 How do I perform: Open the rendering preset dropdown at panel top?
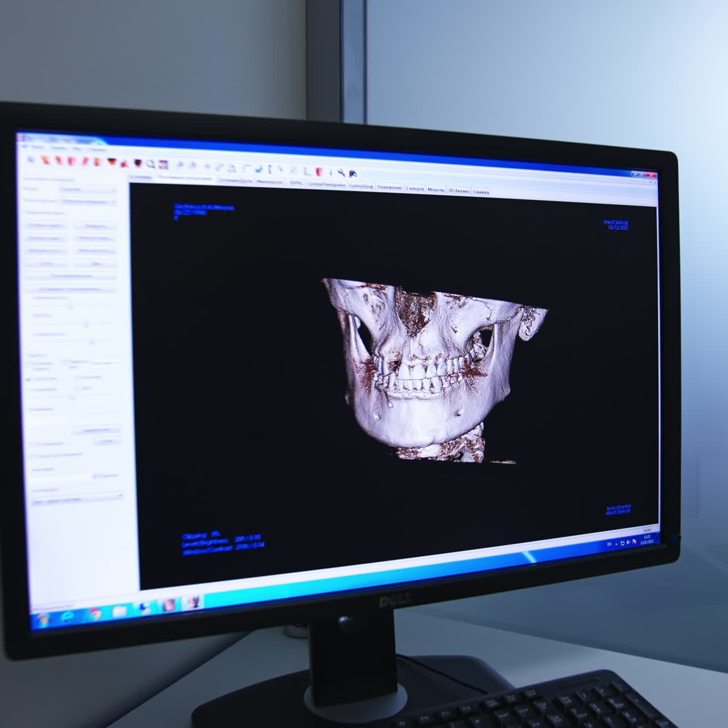pos(88,189)
